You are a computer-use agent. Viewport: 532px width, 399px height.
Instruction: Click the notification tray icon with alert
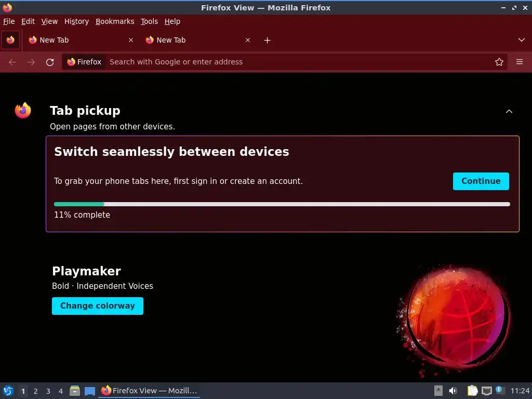point(500,390)
